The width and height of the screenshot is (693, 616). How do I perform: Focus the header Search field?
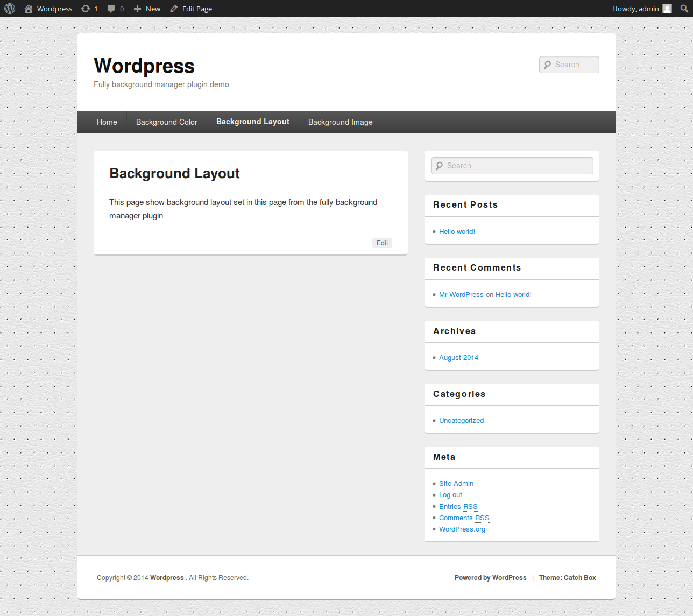(x=569, y=65)
